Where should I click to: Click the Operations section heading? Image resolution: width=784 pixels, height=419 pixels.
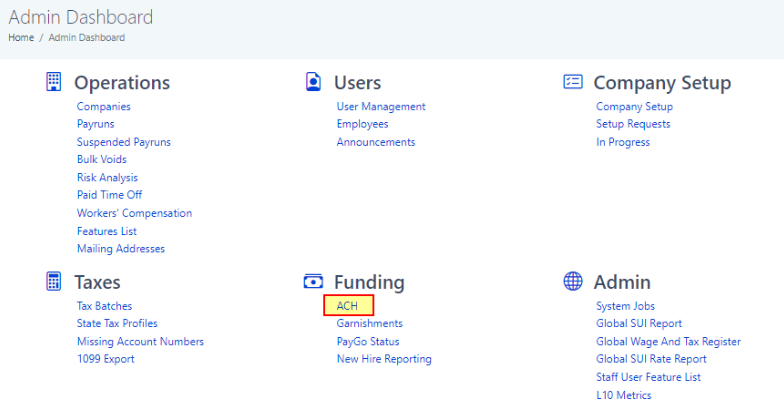click(x=122, y=82)
